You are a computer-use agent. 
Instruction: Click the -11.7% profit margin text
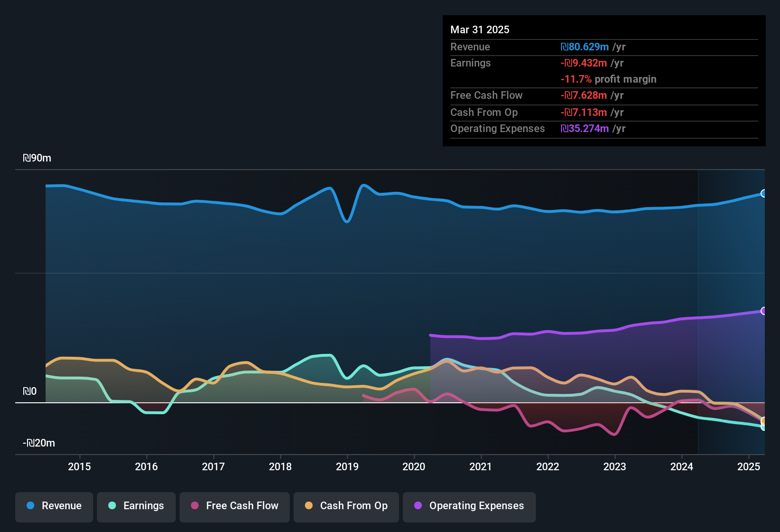(x=609, y=79)
